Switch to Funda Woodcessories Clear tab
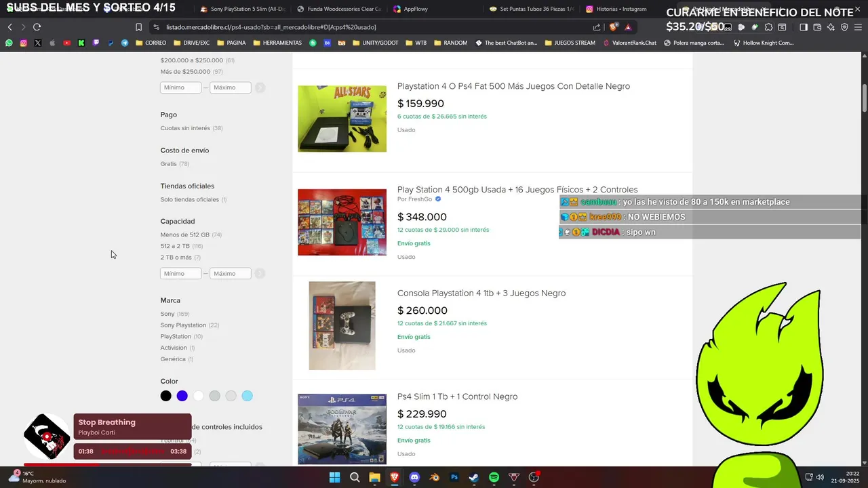The height and width of the screenshot is (488, 868). click(340, 9)
